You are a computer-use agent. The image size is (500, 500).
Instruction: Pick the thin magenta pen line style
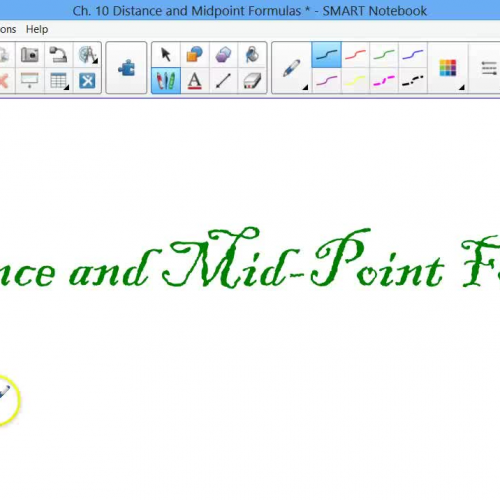point(326,81)
